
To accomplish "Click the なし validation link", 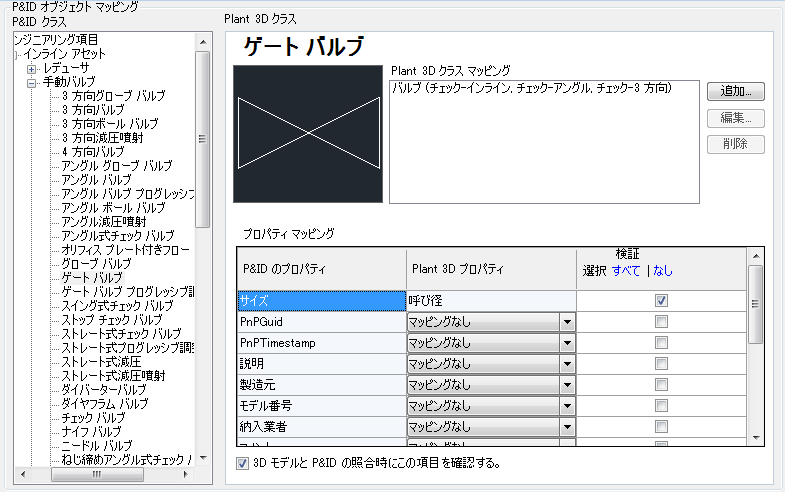I will click(x=663, y=271).
